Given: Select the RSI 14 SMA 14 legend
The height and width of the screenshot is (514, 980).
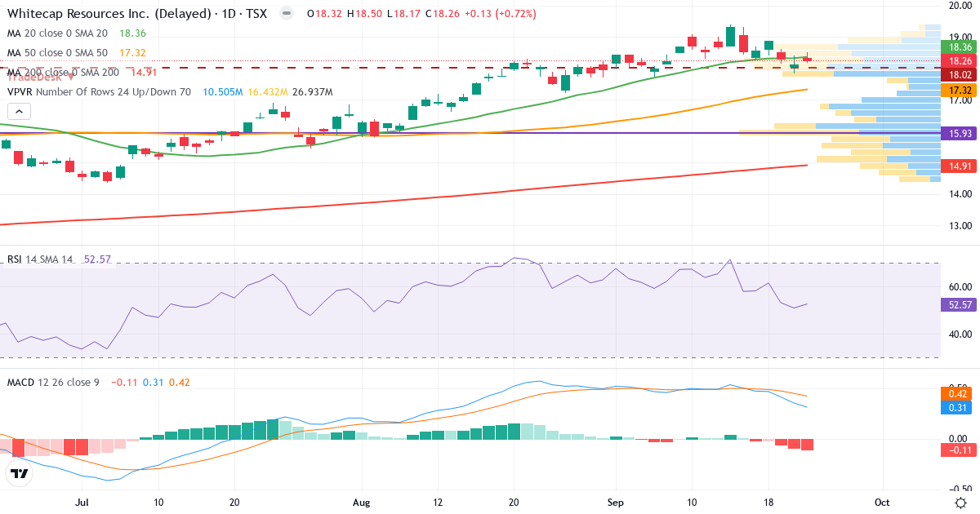Looking at the screenshot, I should point(40,259).
